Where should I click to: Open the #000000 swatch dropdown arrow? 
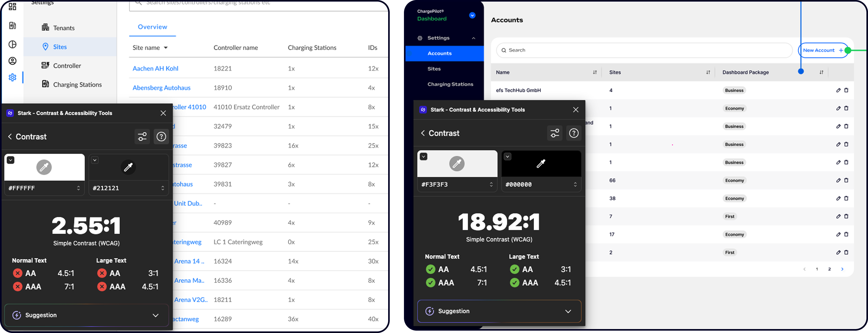click(x=508, y=156)
